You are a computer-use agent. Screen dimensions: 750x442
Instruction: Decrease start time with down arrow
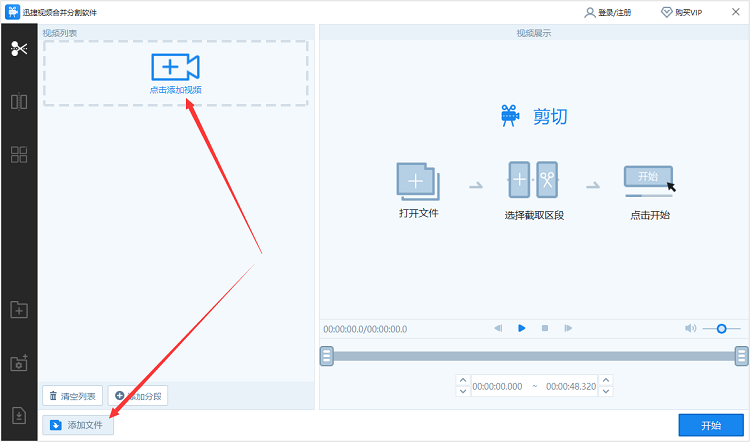coord(463,391)
